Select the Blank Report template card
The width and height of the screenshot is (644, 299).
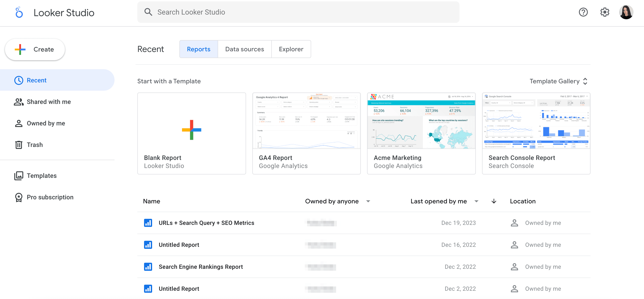coord(191,133)
